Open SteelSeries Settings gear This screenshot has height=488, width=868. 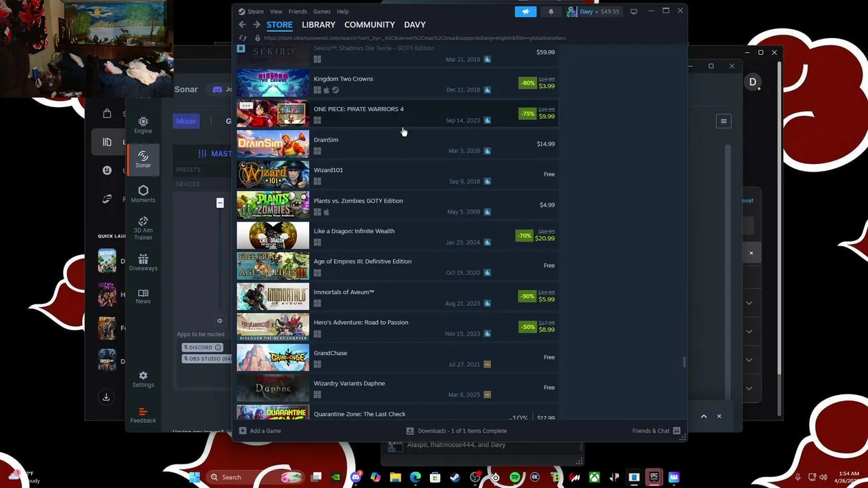tap(143, 380)
